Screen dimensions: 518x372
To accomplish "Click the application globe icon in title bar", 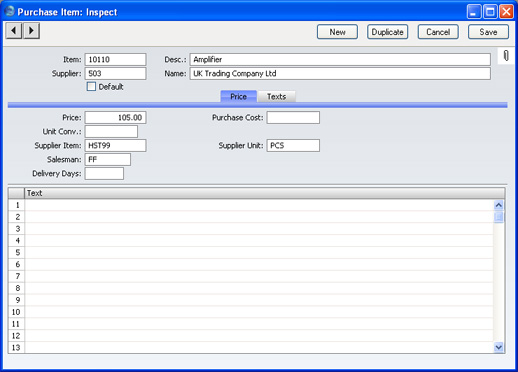I will pos(10,11).
